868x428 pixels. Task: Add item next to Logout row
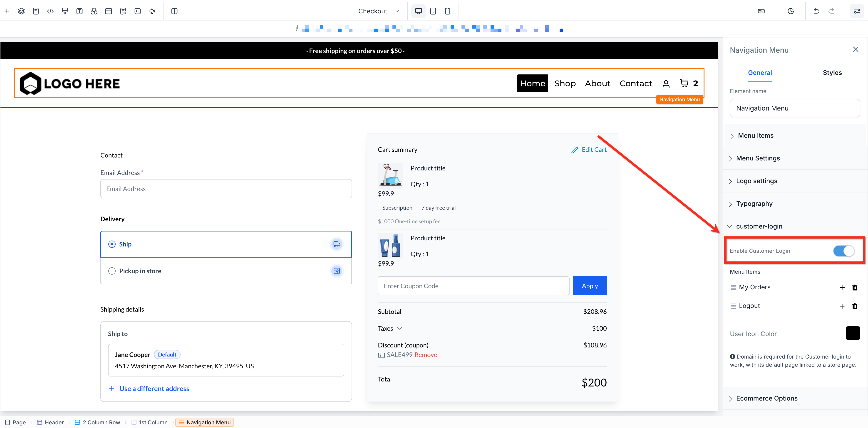point(842,306)
